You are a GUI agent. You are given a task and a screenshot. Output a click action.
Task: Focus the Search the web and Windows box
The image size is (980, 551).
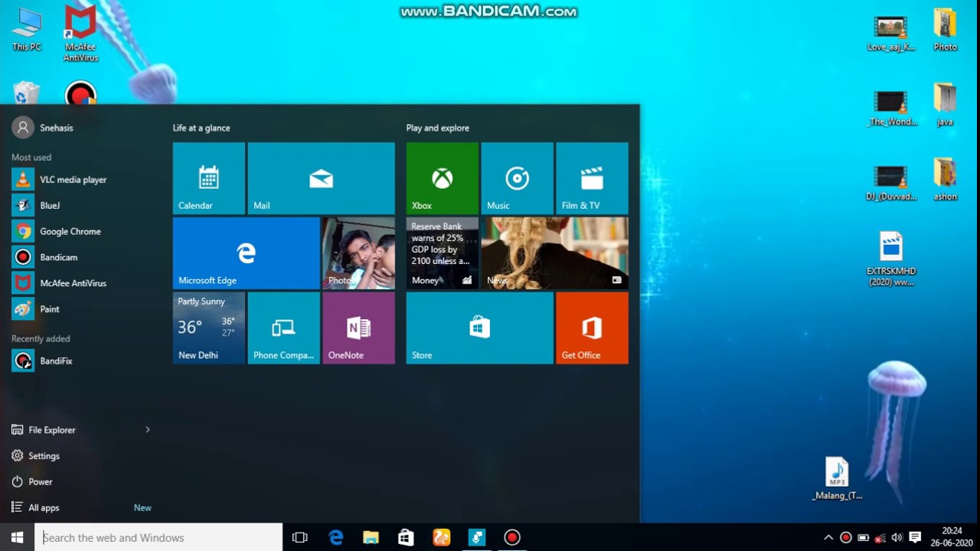(158, 537)
